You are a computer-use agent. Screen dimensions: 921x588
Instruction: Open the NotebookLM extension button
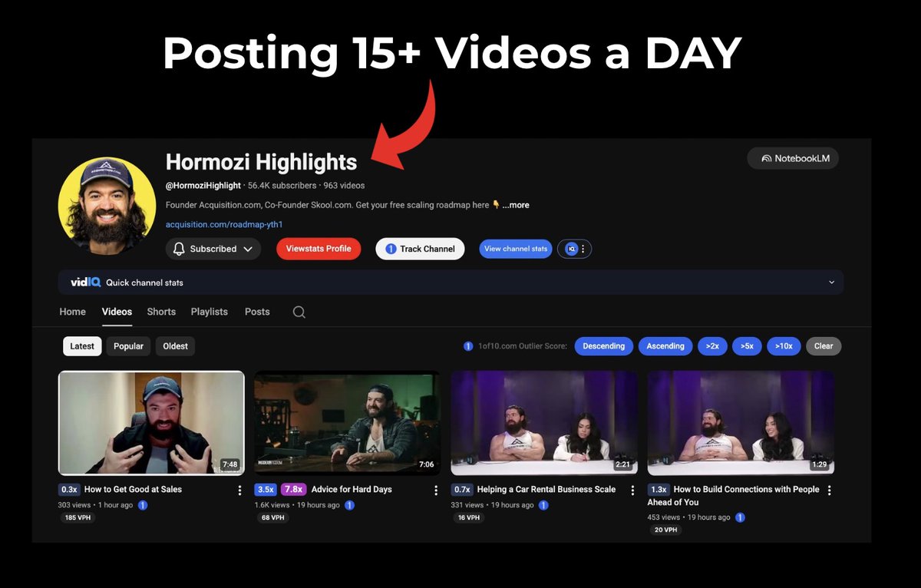click(x=793, y=158)
